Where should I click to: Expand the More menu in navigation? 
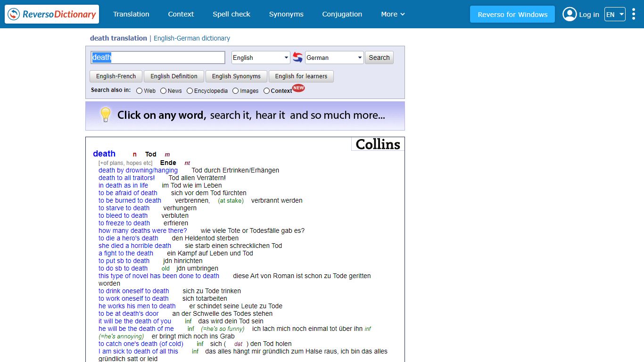tap(393, 14)
